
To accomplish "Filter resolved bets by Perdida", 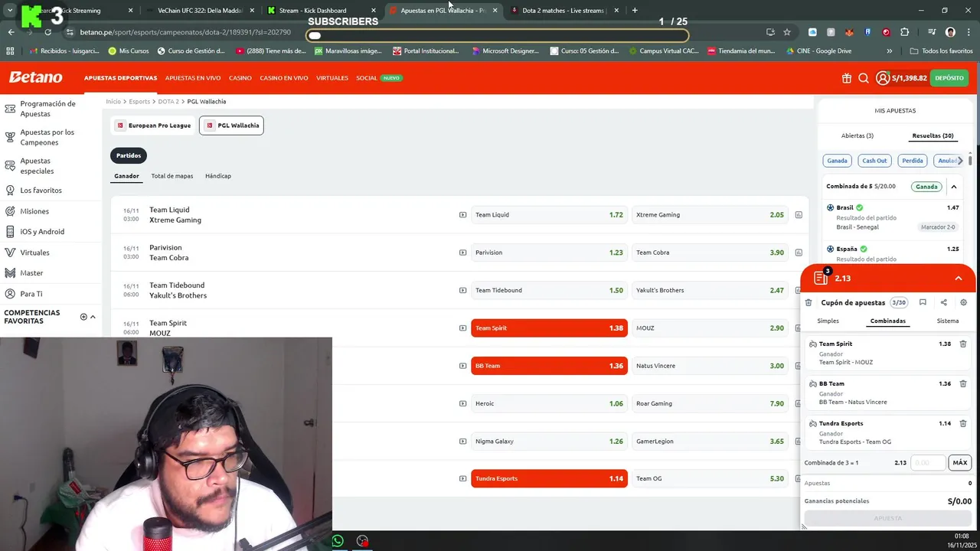I will (913, 161).
